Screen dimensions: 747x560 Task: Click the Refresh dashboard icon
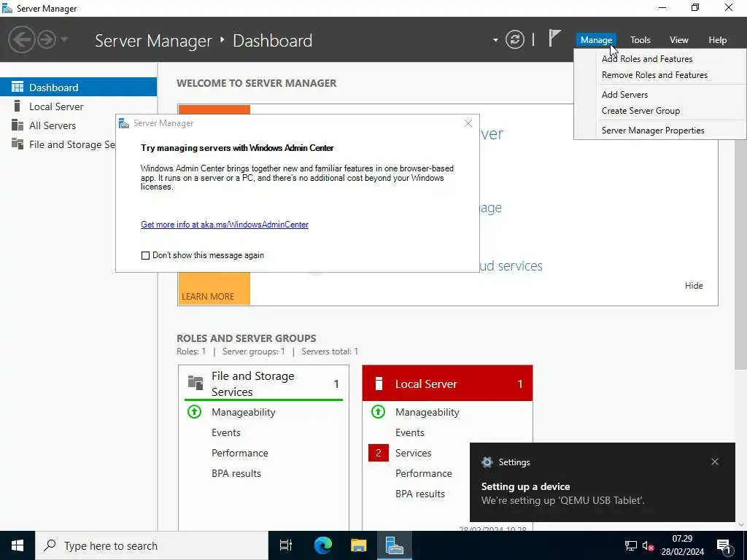click(x=514, y=39)
